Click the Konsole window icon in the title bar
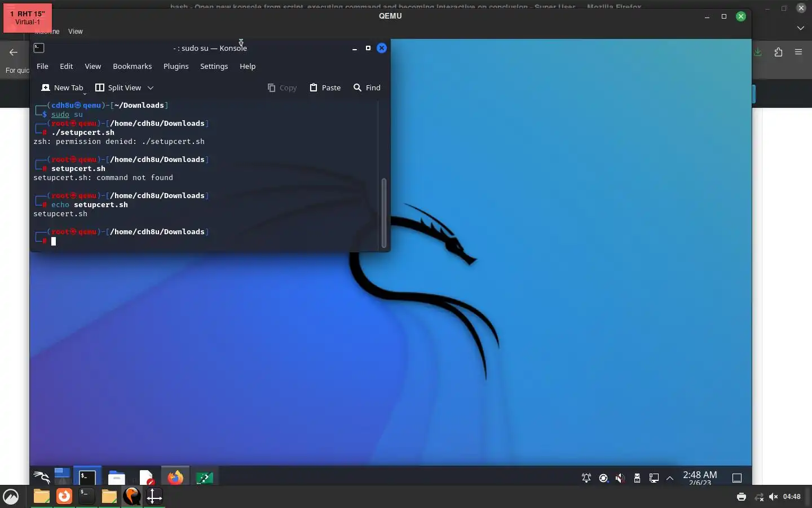Screen dimensions: 812x508 (39, 48)
